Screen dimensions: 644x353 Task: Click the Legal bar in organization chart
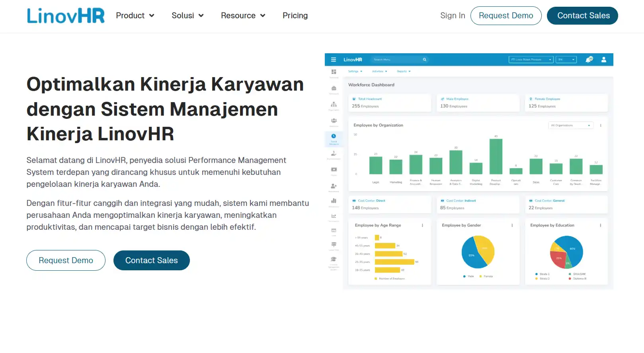point(376,165)
